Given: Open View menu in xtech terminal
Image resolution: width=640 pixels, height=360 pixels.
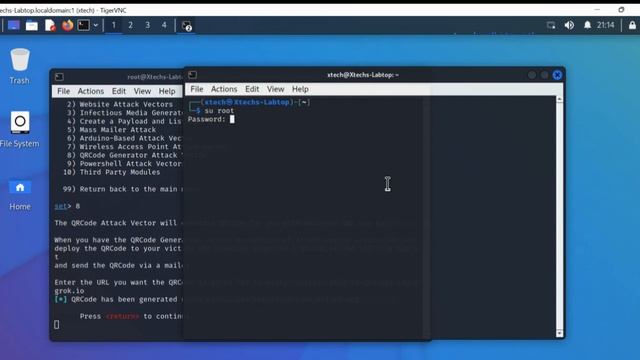Looking at the screenshot, I should click(x=276, y=89).
